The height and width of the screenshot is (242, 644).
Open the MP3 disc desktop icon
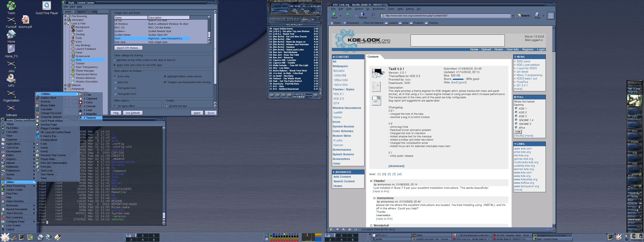11,79
